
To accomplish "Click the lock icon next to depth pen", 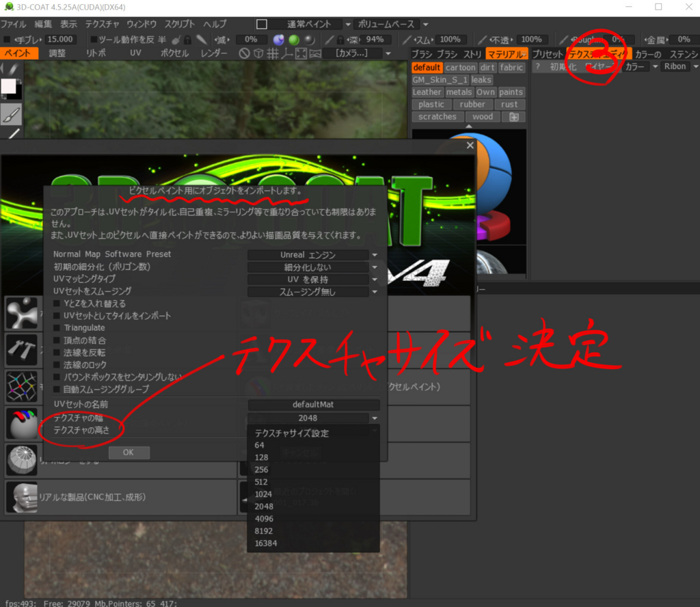I will 340,40.
